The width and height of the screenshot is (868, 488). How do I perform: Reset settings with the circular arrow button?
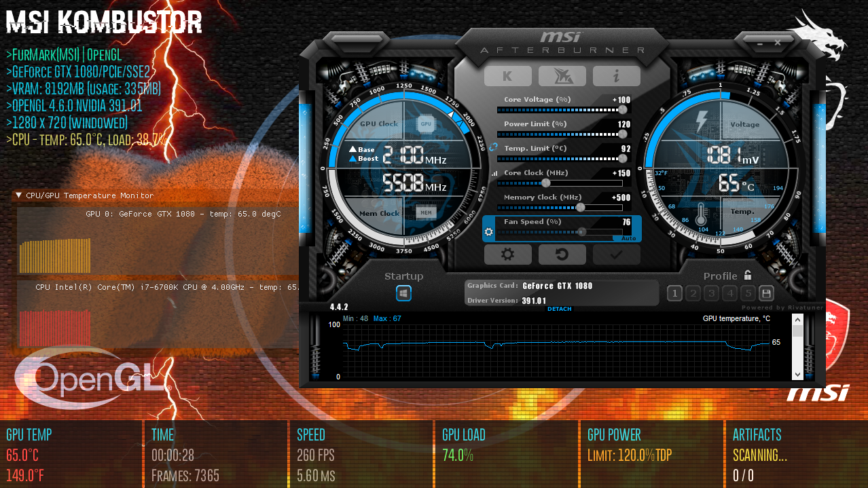click(x=562, y=255)
